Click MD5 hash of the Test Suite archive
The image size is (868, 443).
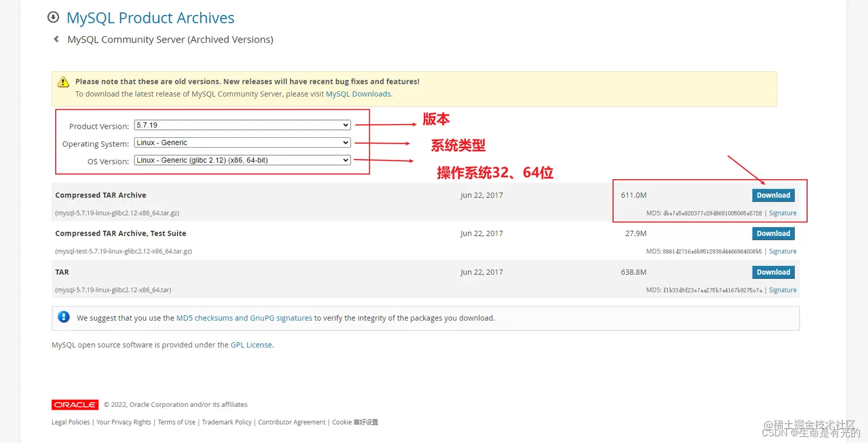pos(712,252)
